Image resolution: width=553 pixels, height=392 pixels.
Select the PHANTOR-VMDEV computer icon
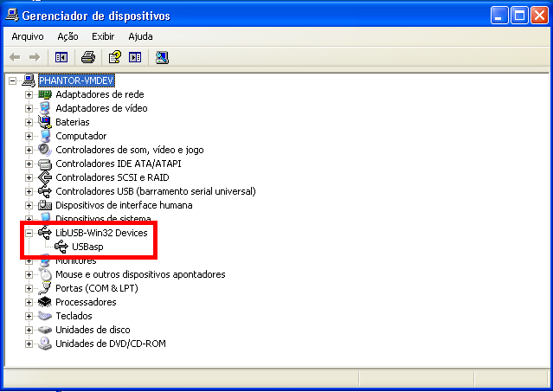point(29,80)
